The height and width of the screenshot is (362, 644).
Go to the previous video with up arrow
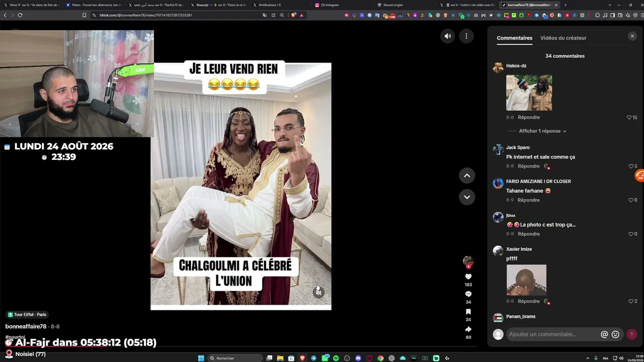(467, 175)
